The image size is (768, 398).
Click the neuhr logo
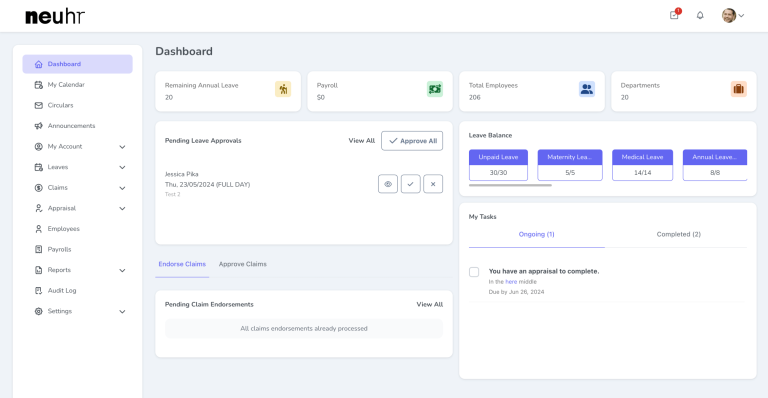coord(55,16)
